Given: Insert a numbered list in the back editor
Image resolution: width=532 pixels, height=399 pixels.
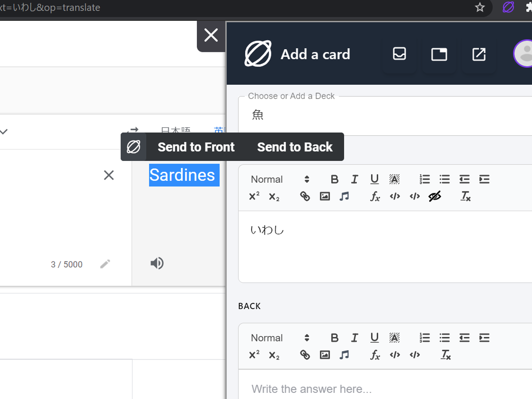Looking at the screenshot, I should pos(425,338).
